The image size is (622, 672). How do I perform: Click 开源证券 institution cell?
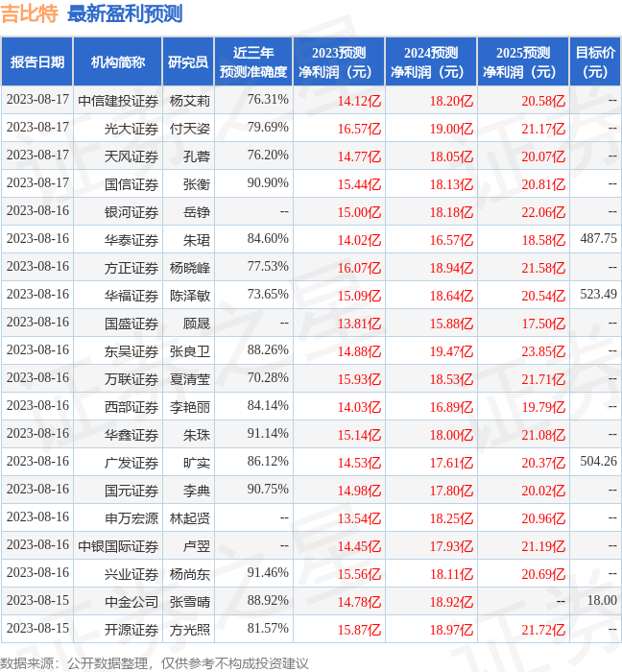(132, 631)
